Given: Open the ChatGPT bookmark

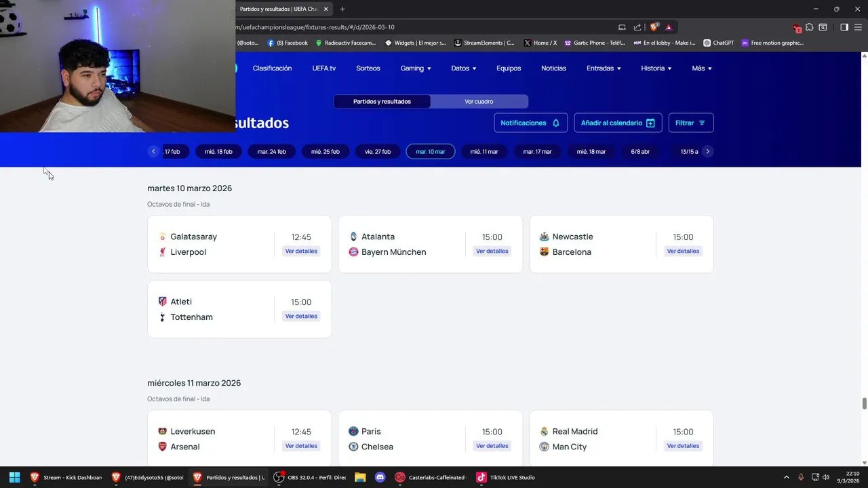Looking at the screenshot, I should [x=719, y=43].
